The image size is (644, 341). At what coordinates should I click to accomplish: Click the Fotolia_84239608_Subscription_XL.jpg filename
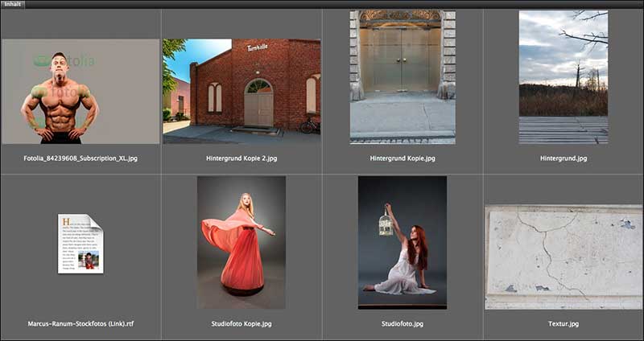(80, 158)
